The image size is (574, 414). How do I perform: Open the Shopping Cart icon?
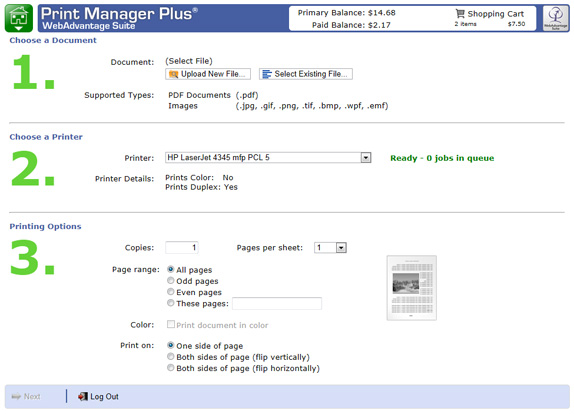(x=460, y=14)
